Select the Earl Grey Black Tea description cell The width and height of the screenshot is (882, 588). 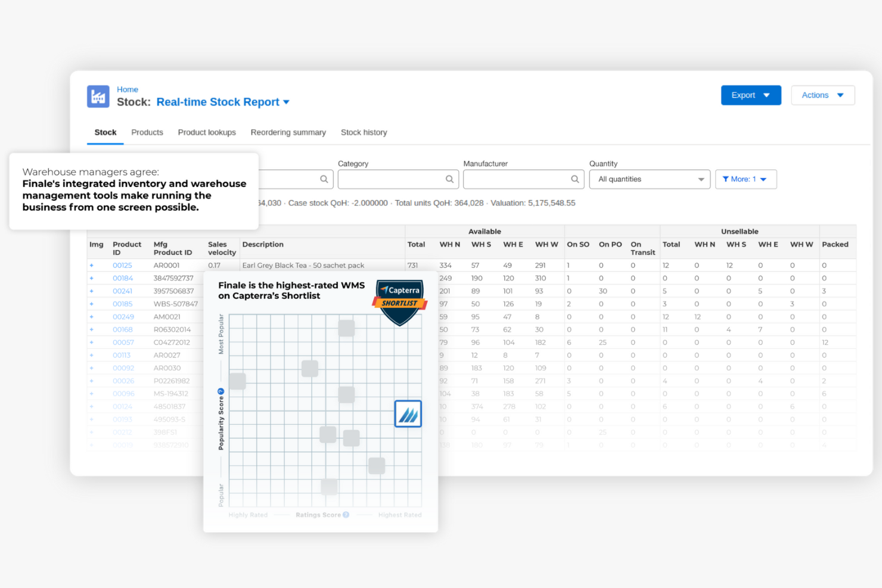pyautogui.click(x=303, y=266)
